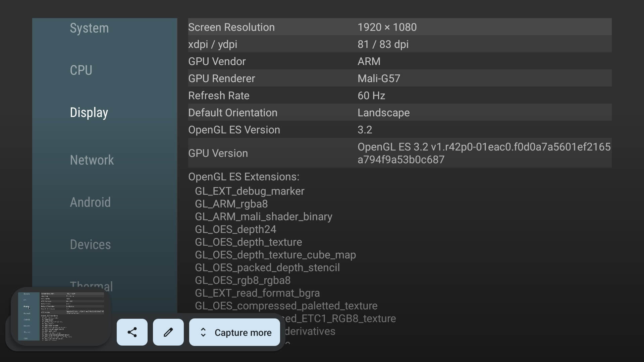
Task: Click the GL_OES_depth_texture_cube_map entry
Action: click(x=275, y=255)
